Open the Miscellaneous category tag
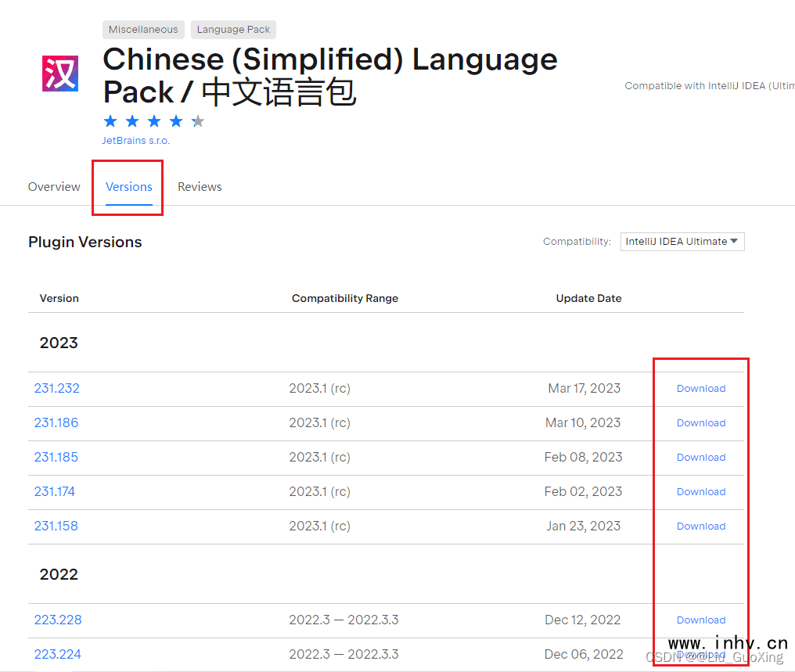Screen dimensions: 795x672 (x=143, y=30)
